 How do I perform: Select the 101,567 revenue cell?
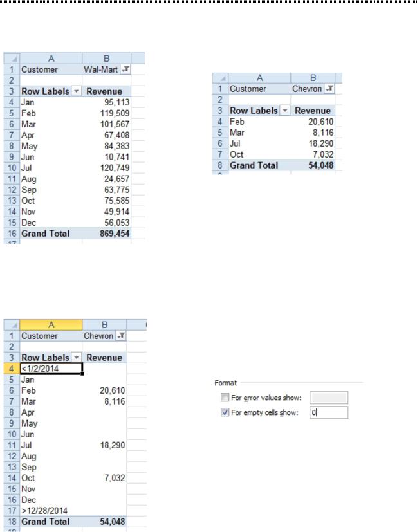(107, 124)
